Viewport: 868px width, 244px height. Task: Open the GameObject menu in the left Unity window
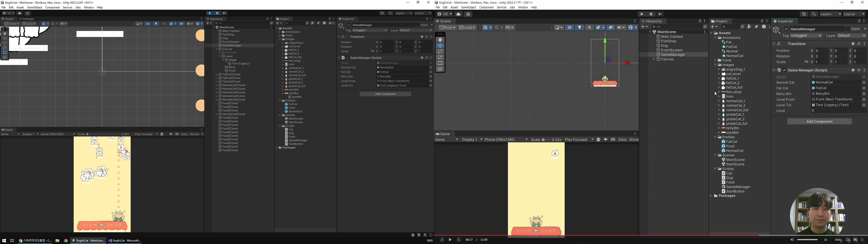[35, 7]
